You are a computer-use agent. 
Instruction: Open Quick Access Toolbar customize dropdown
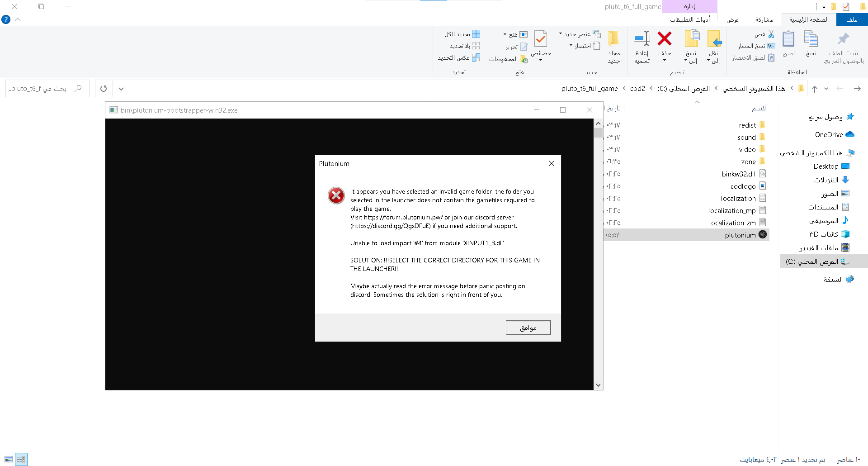(824, 7)
